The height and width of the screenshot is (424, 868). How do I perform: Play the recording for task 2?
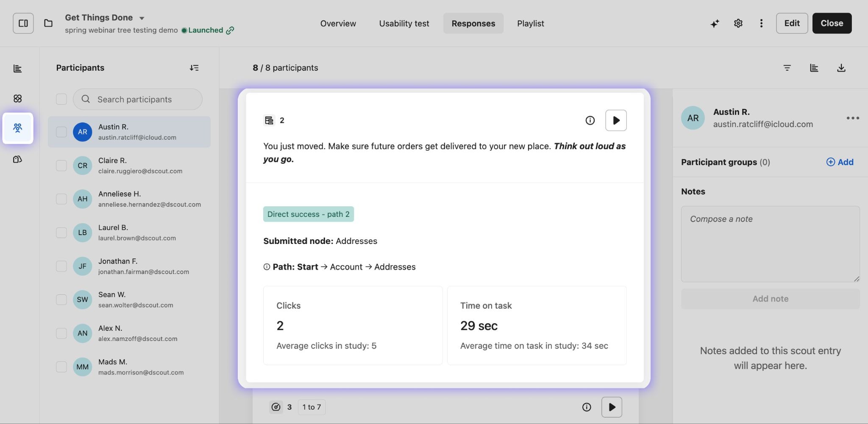616,121
